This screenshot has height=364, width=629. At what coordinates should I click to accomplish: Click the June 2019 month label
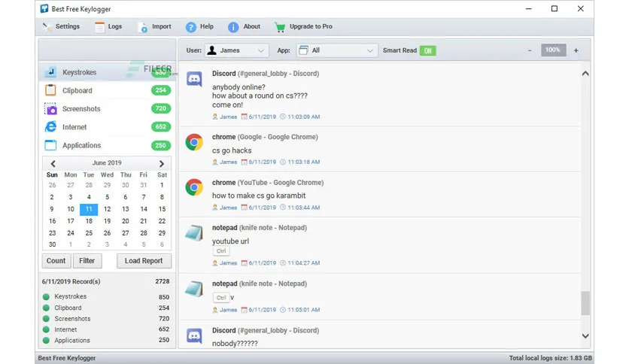click(107, 162)
